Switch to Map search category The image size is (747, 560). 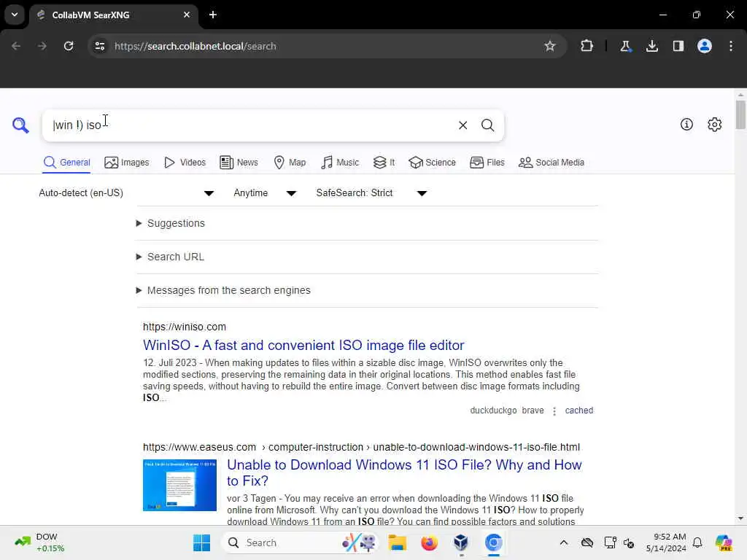290,163
